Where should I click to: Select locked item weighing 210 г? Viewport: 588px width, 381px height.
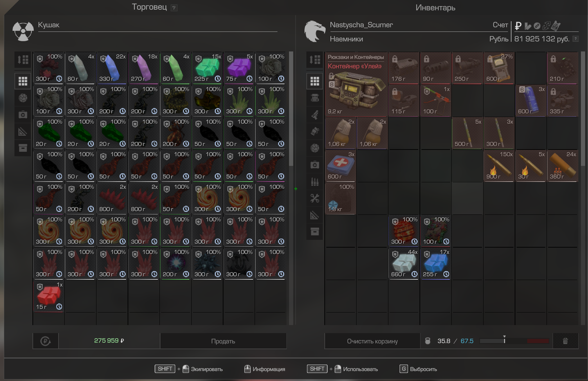point(563,68)
